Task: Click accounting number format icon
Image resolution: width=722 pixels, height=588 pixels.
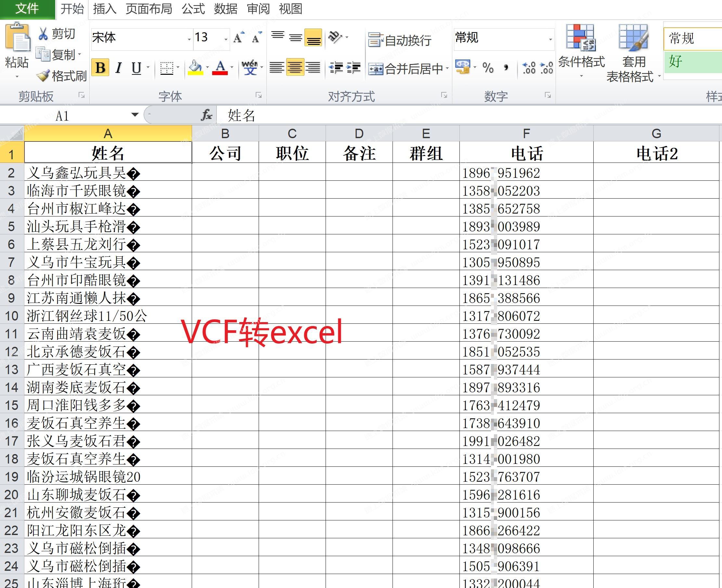Action: [463, 67]
